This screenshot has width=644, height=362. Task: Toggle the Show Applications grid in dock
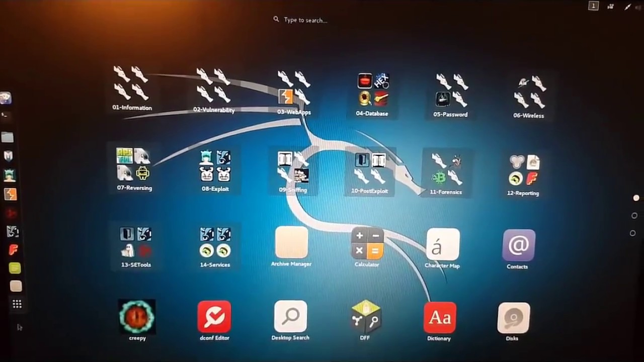[x=17, y=304]
